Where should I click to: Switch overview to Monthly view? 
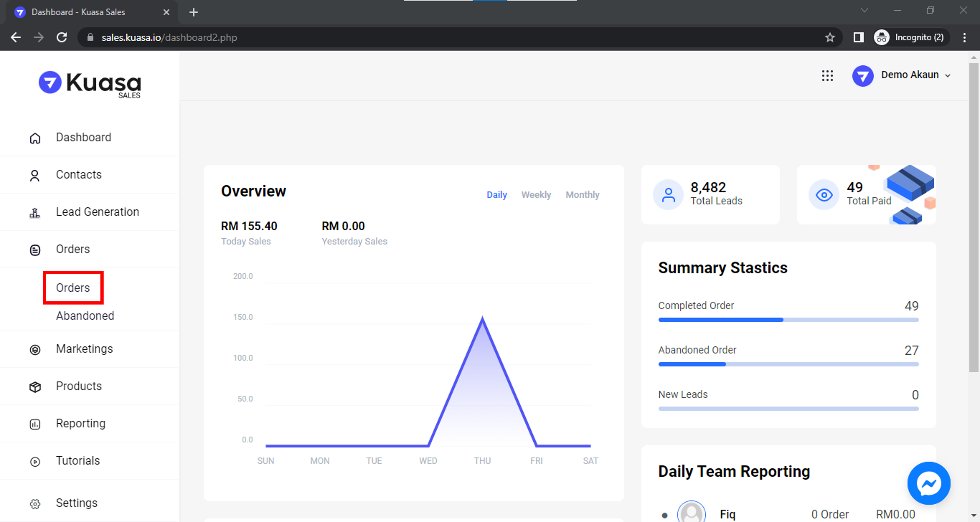[x=582, y=195]
